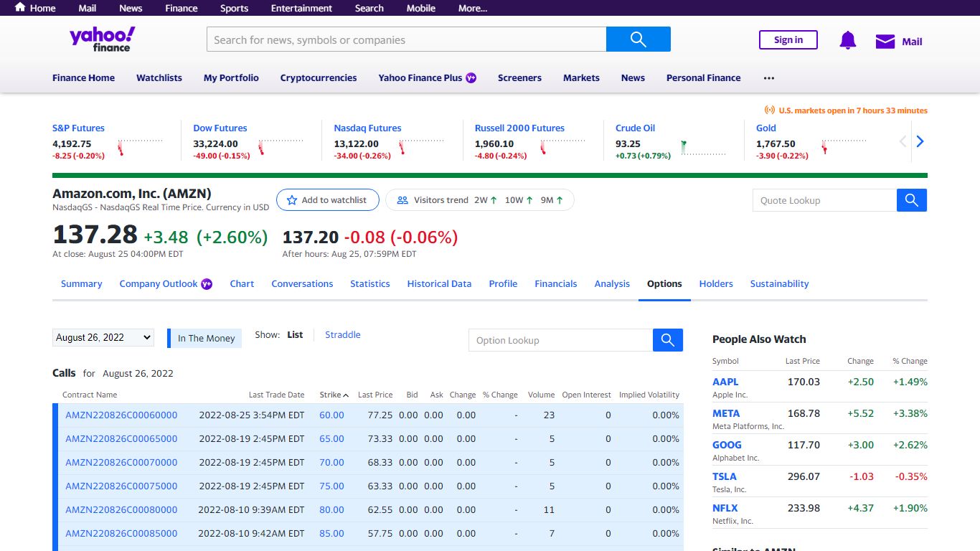Click the Yahoo Finance Plus badge icon

pos(471,77)
